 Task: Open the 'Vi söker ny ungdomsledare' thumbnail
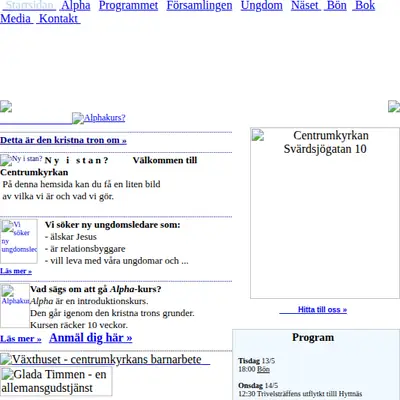coord(19,241)
